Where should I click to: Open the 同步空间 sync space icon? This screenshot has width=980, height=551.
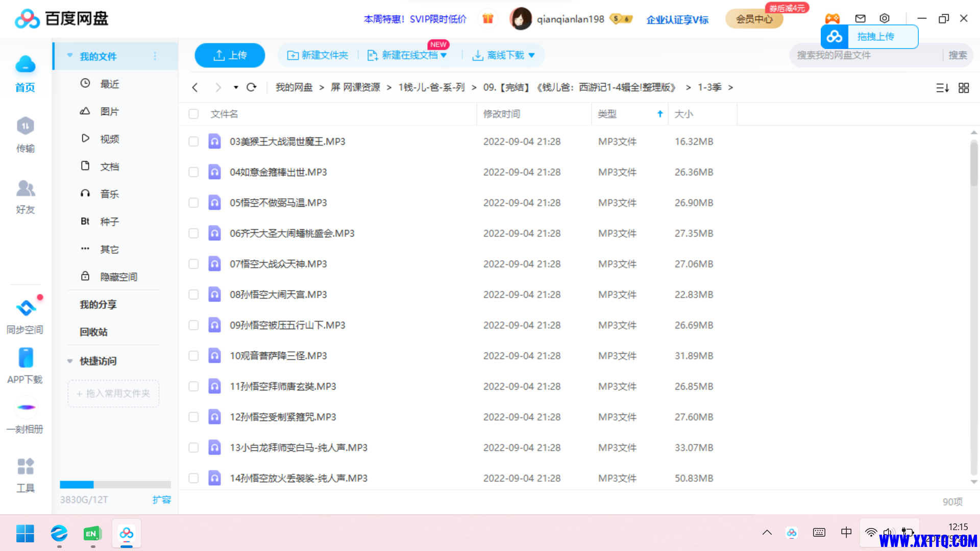25,315
